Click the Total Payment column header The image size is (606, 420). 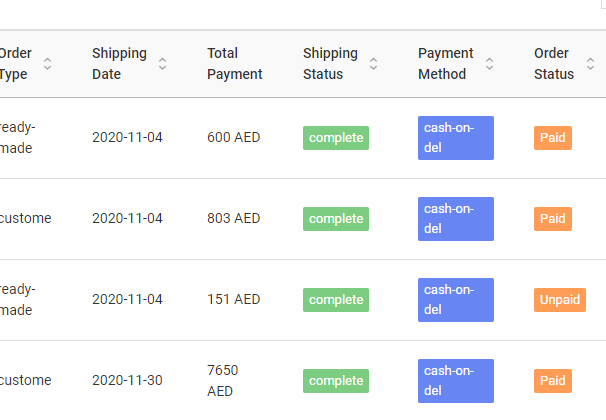click(235, 64)
